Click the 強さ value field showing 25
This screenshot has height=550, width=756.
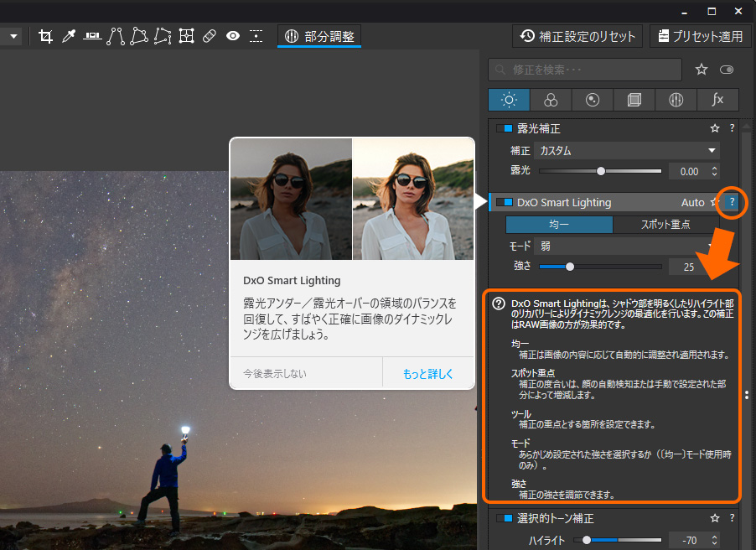[689, 267]
